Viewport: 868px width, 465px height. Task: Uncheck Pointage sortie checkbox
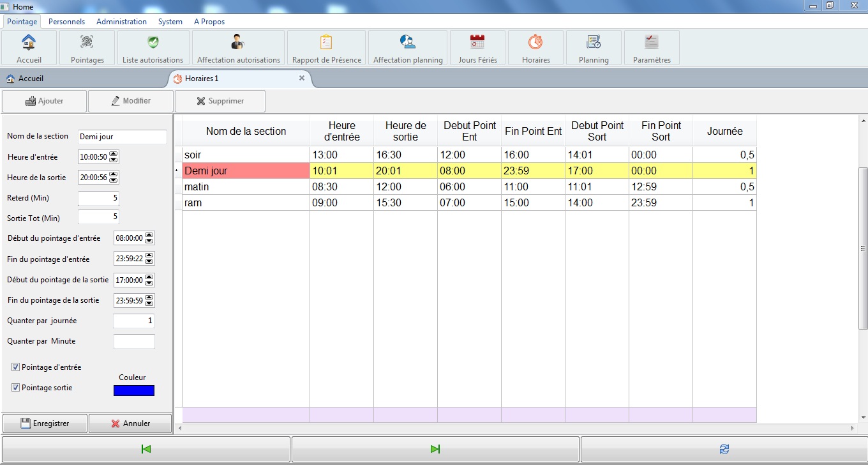click(x=15, y=388)
